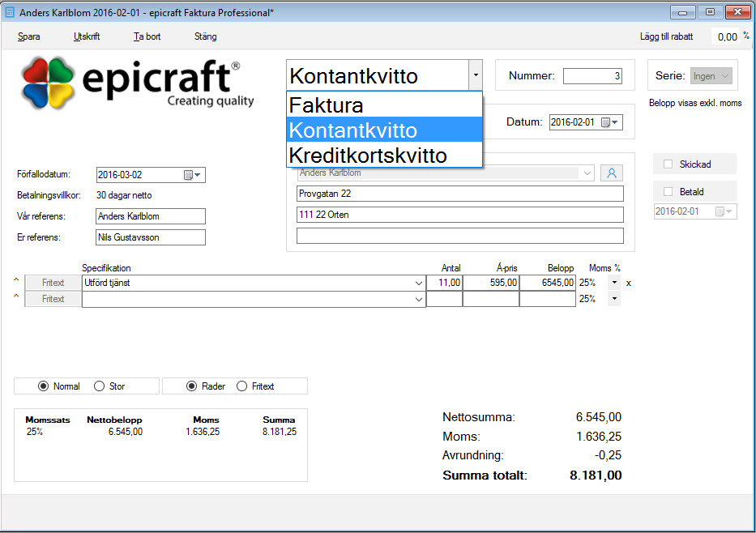Choose Kreditkortskvitto from the dropdown list
The height and width of the screenshot is (533, 756).
point(384,156)
